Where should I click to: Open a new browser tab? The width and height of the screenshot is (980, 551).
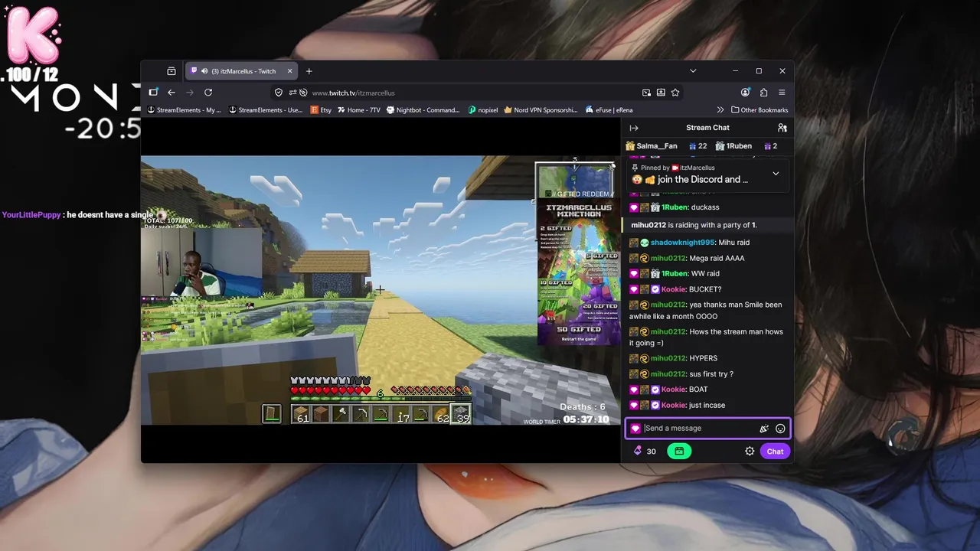(x=309, y=71)
